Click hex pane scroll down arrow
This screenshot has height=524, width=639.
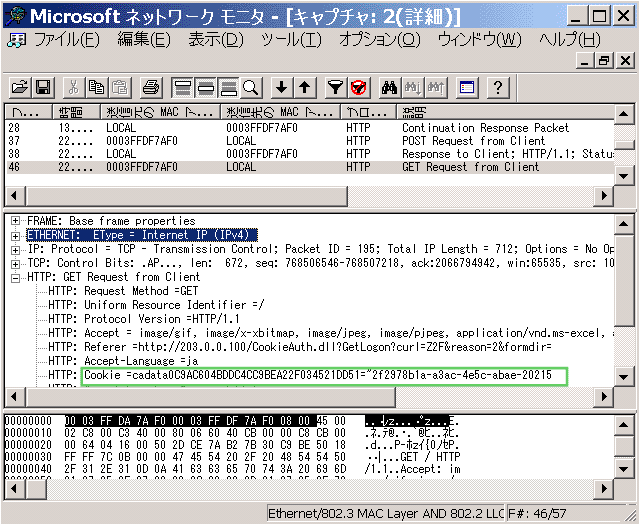click(624, 469)
